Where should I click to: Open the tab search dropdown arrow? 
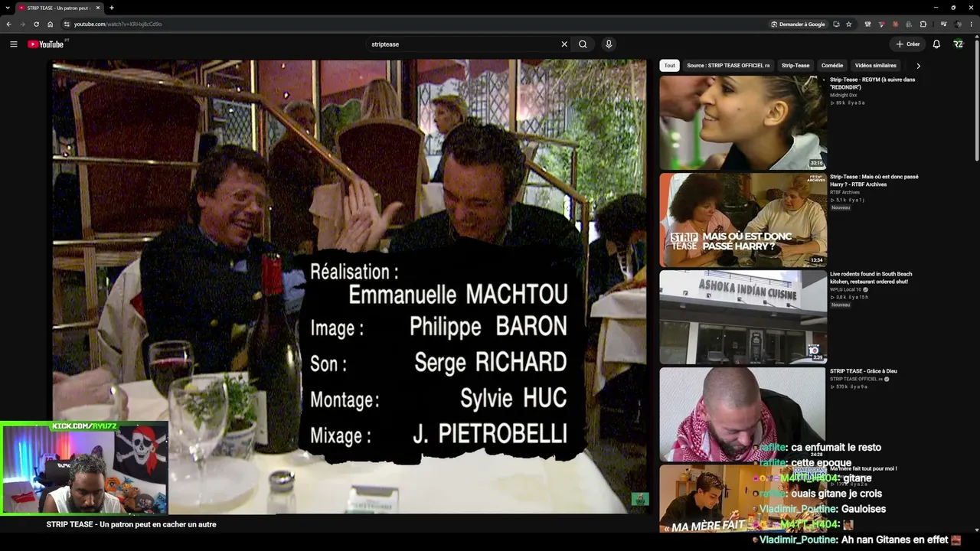tap(8, 8)
